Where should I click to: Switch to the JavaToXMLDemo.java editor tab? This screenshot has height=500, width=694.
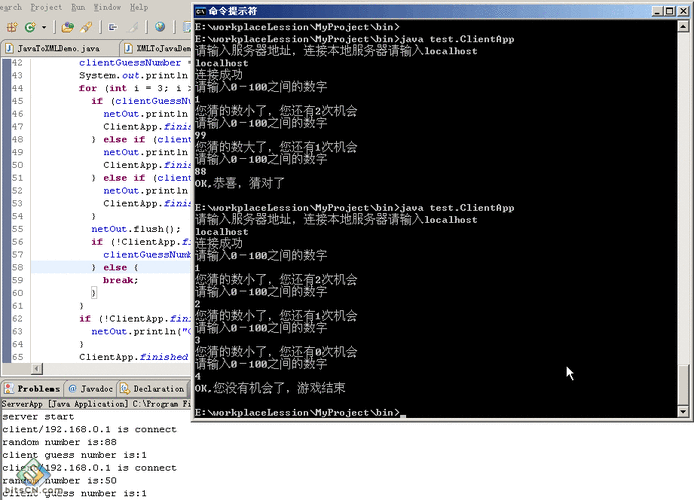59,48
